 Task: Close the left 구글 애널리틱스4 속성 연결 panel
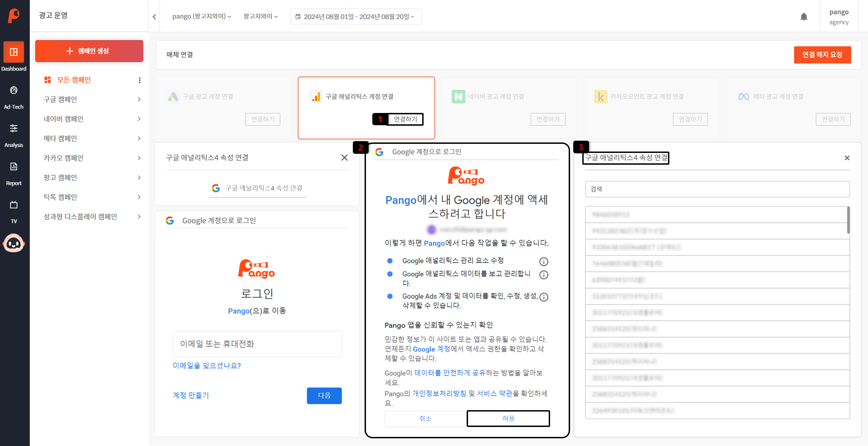[345, 157]
